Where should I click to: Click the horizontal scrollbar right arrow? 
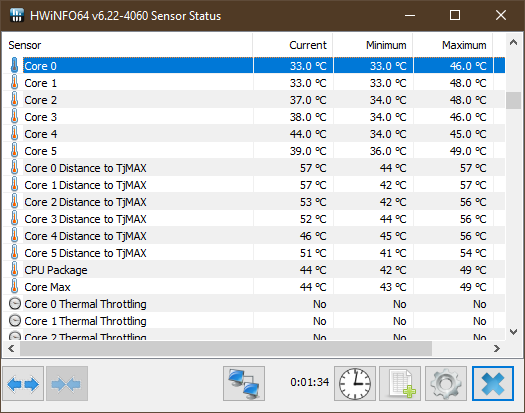(x=497, y=349)
